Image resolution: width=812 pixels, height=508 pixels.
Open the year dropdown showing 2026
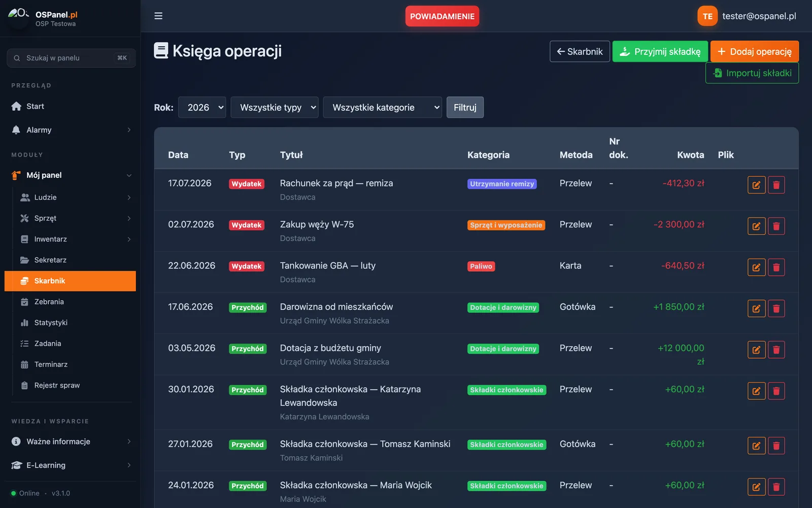tap(202, 107)
